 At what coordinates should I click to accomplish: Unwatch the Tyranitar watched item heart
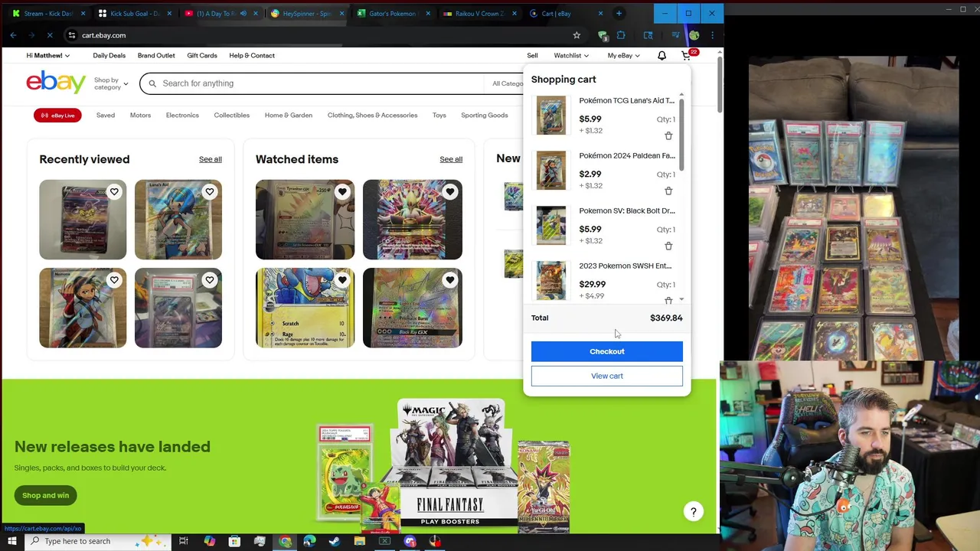(342, 192)
